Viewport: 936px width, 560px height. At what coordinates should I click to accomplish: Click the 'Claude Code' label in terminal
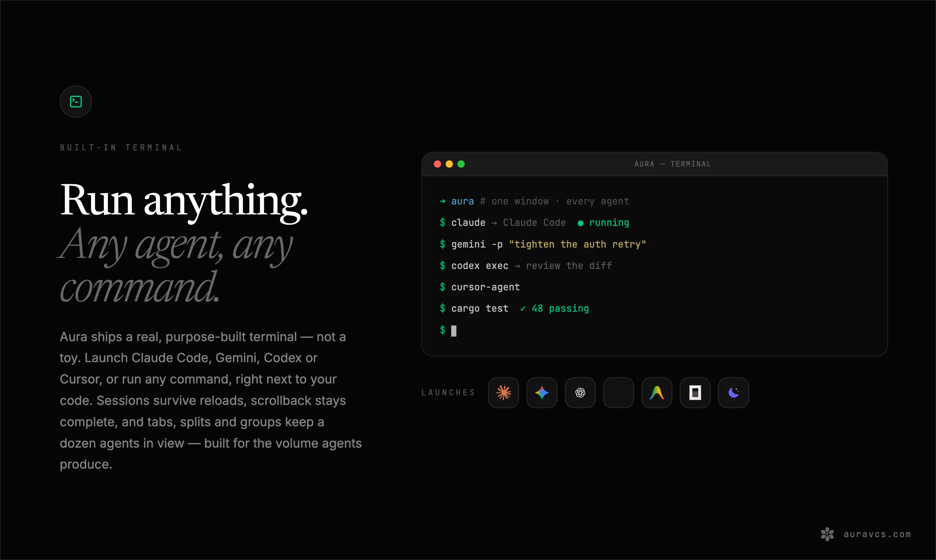[534, 223]
